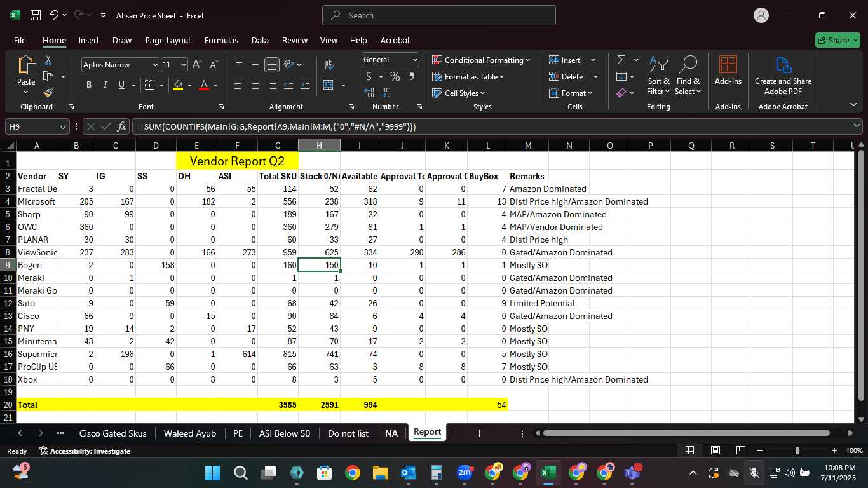
Task: Click in the Search box
Action: click(x=439, y=15)
